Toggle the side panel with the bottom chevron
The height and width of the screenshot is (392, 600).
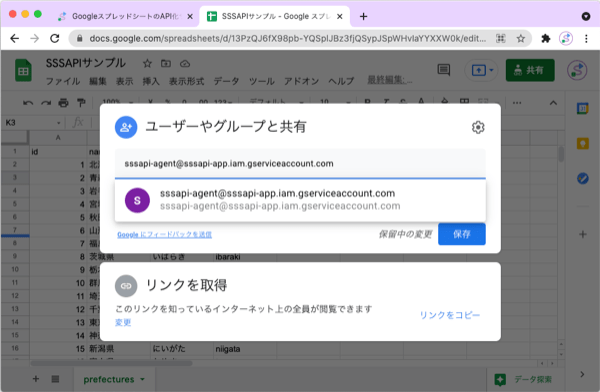(x=582, y=374)
